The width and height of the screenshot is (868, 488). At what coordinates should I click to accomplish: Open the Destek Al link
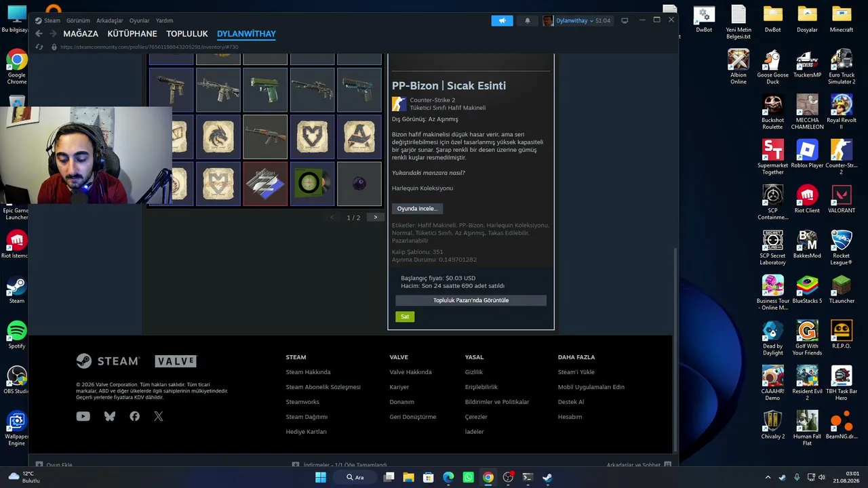point(571,402)
